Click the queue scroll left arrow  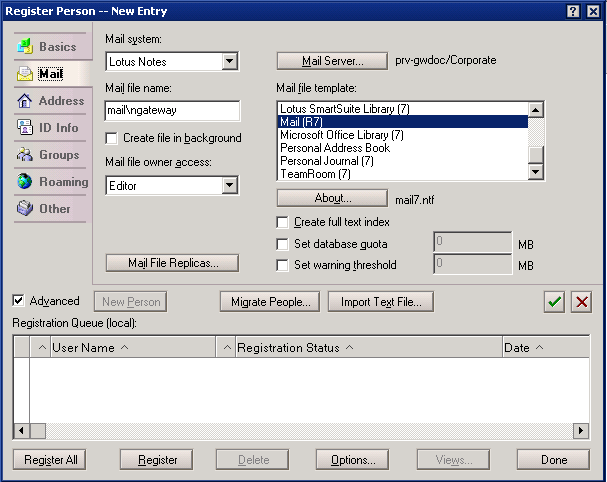[x=22, y=431]
